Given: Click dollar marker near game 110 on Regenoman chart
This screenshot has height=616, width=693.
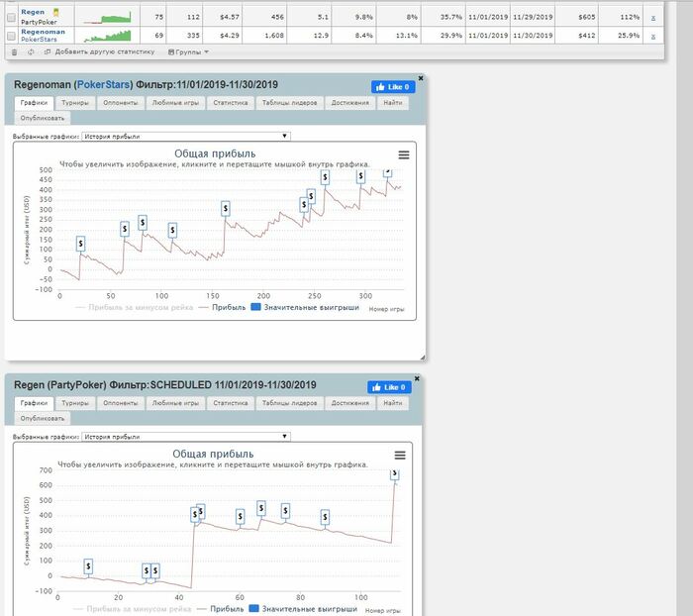Looking at the screenshot, I should 172,230.
